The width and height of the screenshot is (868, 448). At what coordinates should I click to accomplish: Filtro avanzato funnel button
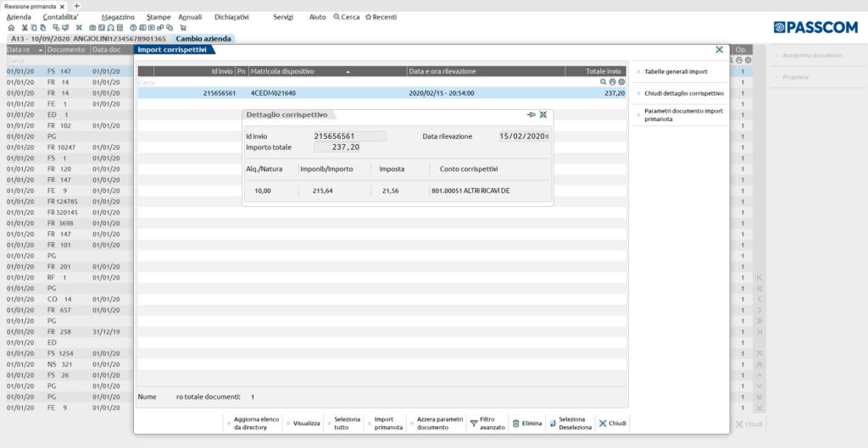[x=487, y=423]
